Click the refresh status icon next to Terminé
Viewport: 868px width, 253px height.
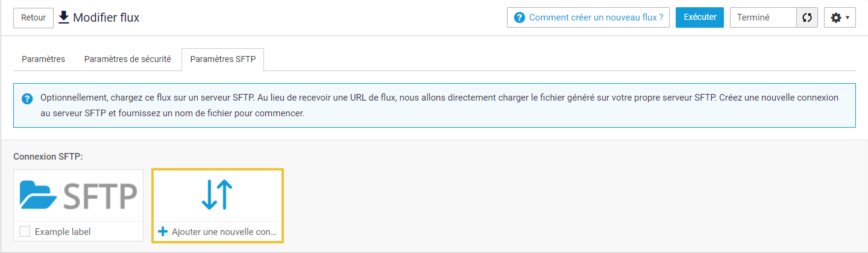point(807,17)
